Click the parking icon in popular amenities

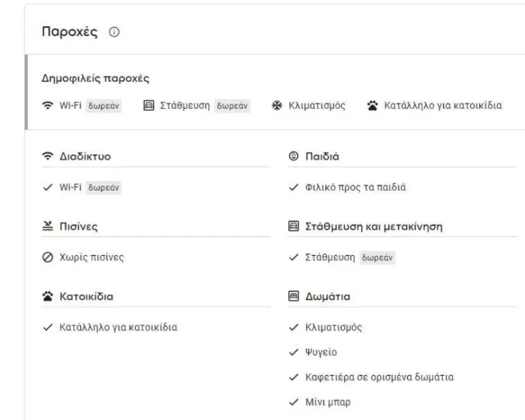[x=148, y=106]
